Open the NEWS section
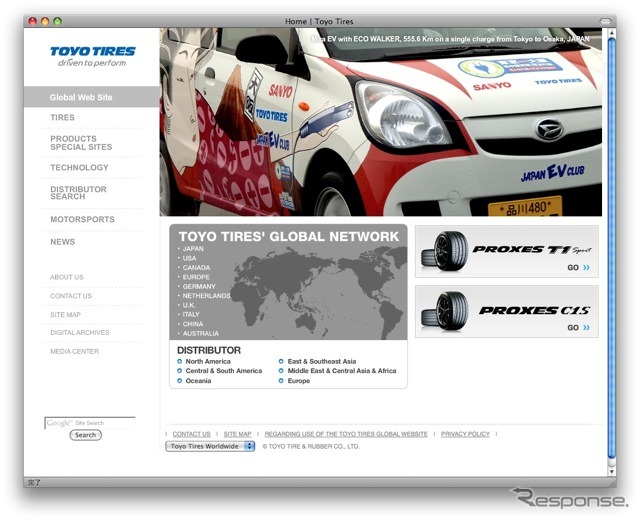 click(62, 242)
